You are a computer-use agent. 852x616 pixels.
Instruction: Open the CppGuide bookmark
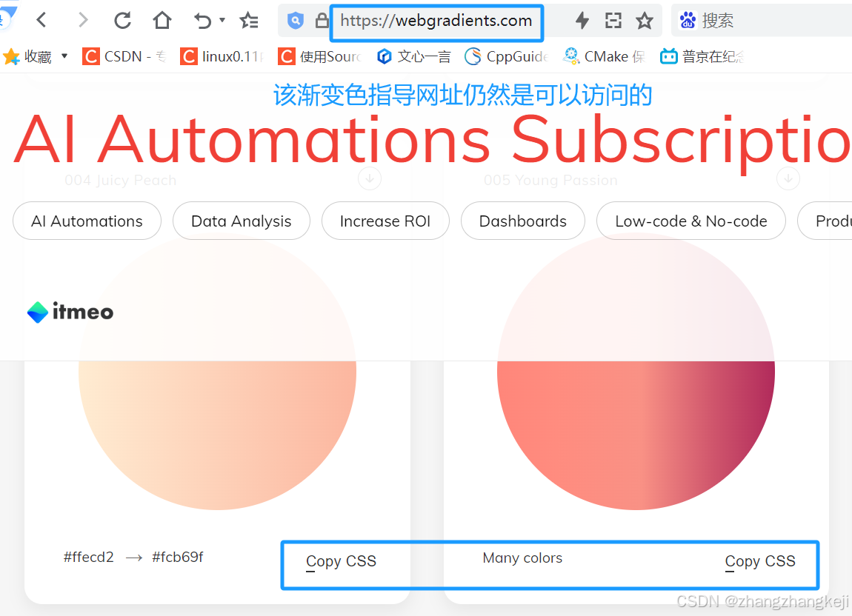coord(507,56)
